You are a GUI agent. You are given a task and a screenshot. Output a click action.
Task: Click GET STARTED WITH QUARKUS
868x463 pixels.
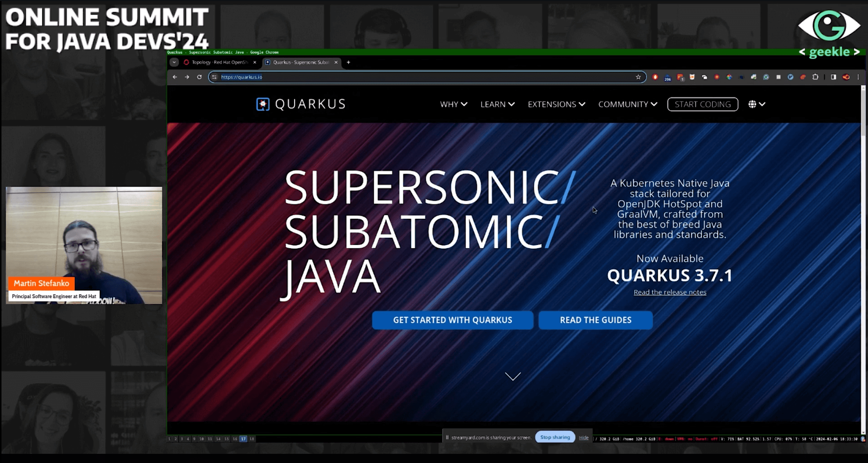(x=453, y=320)
